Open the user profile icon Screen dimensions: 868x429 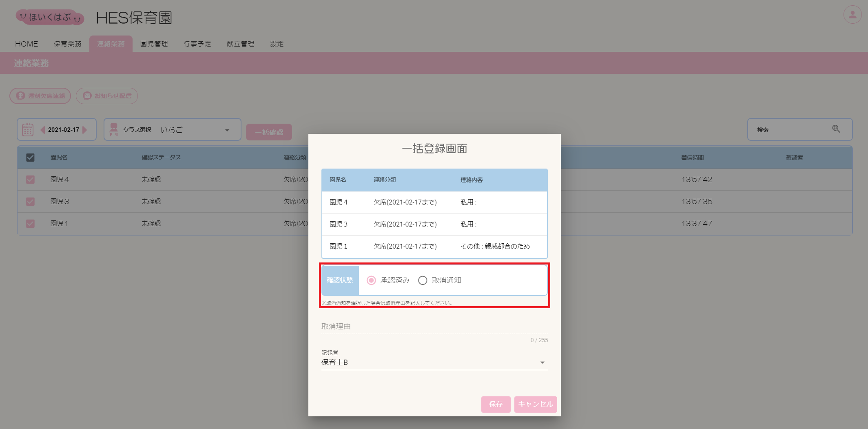[x=852, y=15]
